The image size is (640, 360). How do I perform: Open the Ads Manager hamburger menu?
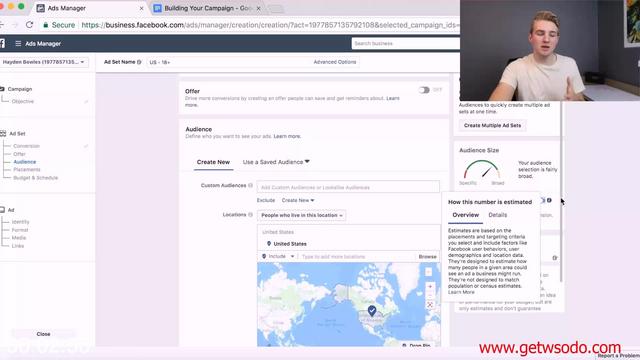pyautogui.click(x=18, y=44)
